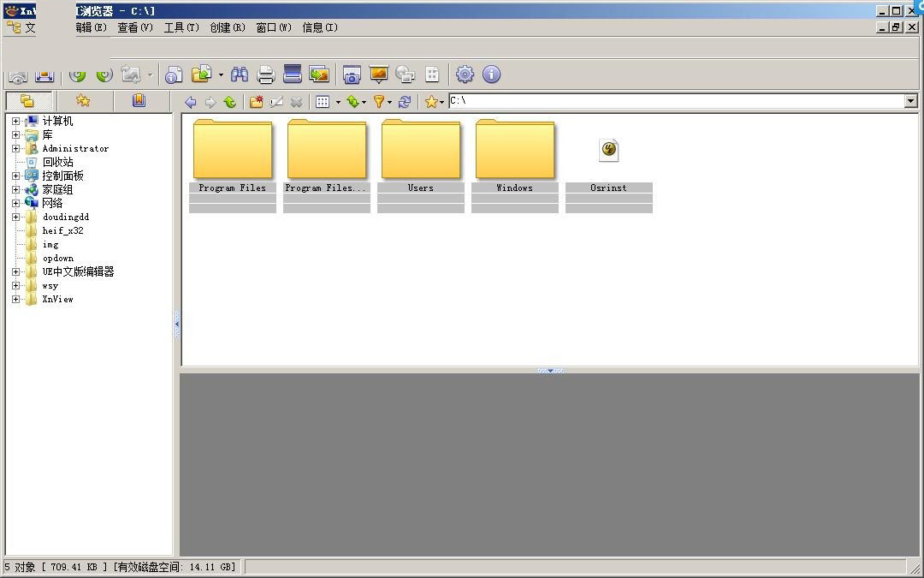
Task: Switch to the folders tree tab
Action: tap(27, 101)
